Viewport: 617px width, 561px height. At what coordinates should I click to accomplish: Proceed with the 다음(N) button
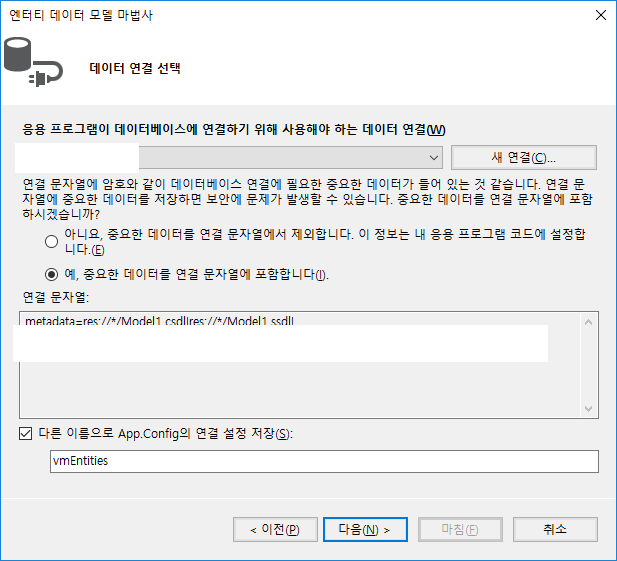coord(365,530)
